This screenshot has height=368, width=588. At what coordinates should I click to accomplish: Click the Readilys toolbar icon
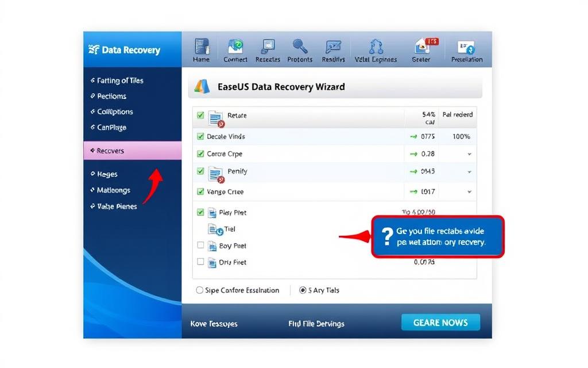pos(333,47)
